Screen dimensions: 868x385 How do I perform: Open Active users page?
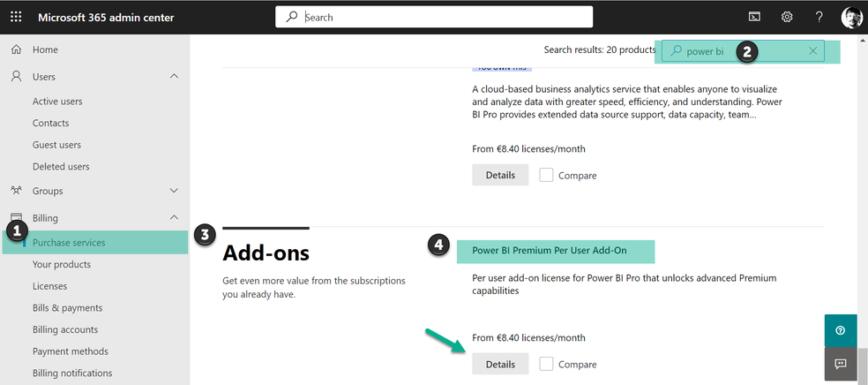pos(57,102)
